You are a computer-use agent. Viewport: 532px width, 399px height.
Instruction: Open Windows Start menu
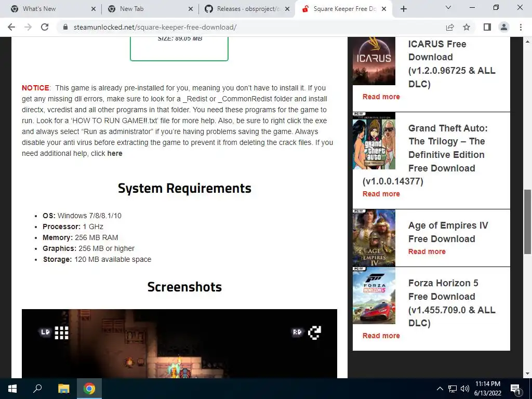coord(12,389)
